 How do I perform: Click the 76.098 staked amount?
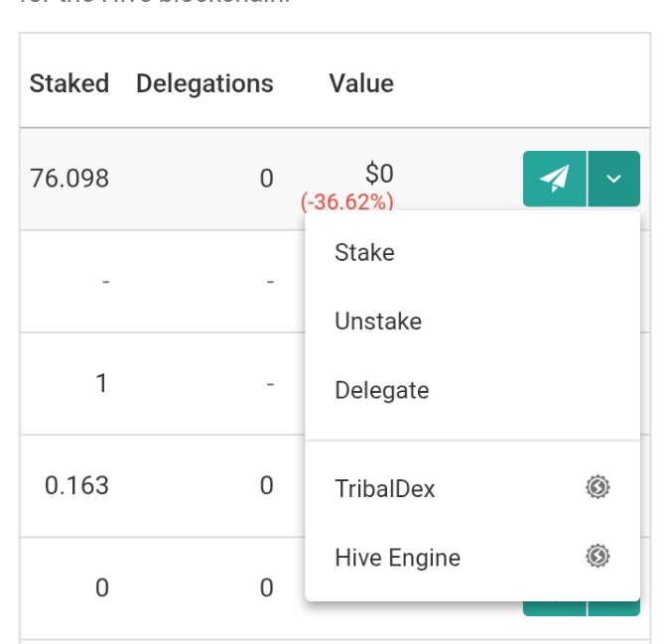[69, 178]
